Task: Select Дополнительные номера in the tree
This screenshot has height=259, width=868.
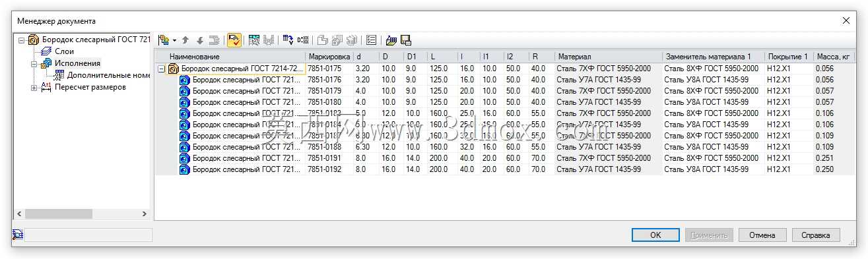Action: pyautogui.click(x=108, y=75)
